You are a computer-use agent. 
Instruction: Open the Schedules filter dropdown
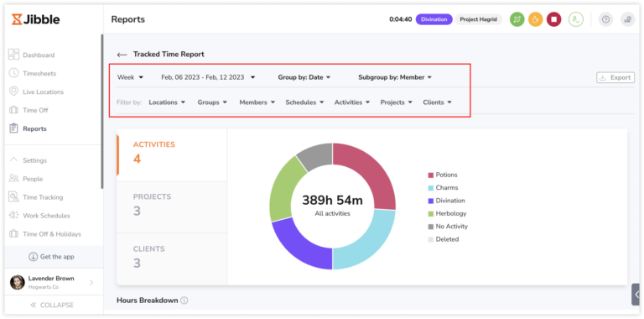(x=304, y=102)
